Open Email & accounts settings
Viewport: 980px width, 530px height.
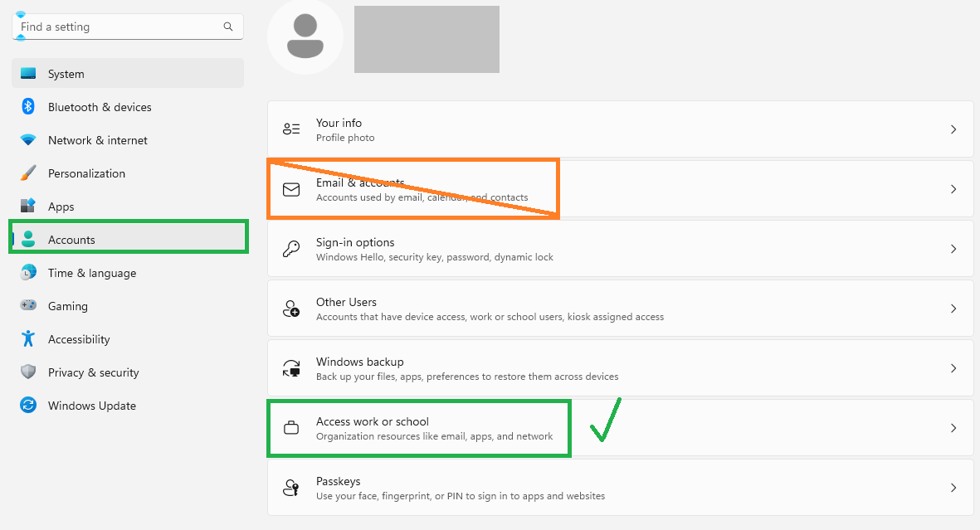pos(620,189)
